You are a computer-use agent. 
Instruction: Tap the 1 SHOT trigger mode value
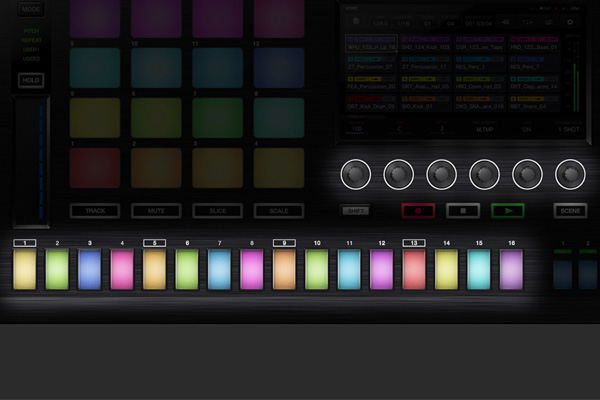coord(569,129)
